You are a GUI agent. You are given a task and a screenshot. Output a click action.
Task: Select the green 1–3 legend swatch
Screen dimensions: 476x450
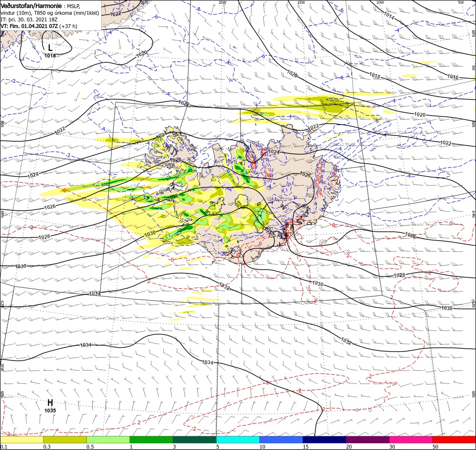tap(151, 440)
